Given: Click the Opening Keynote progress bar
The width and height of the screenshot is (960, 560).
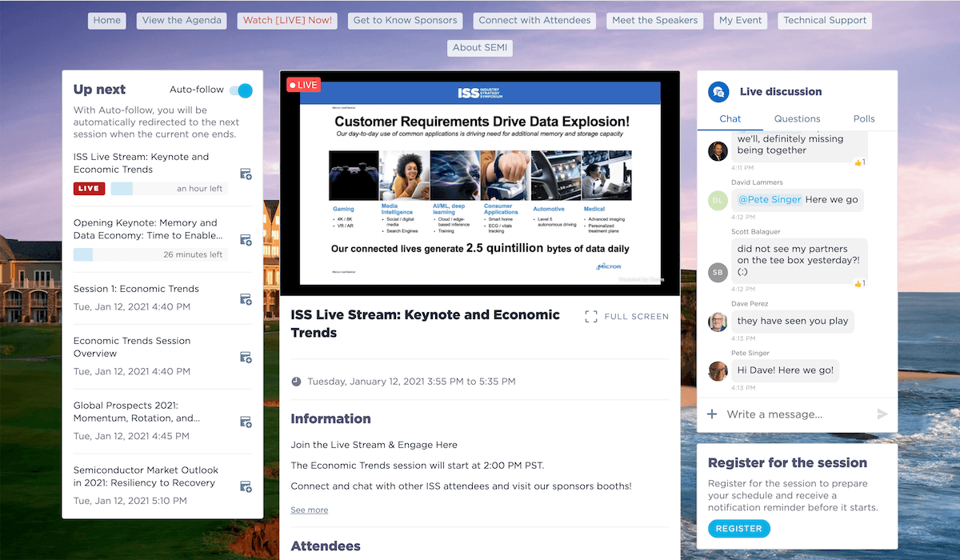Looking at the screenshot, I should (150, 255).
